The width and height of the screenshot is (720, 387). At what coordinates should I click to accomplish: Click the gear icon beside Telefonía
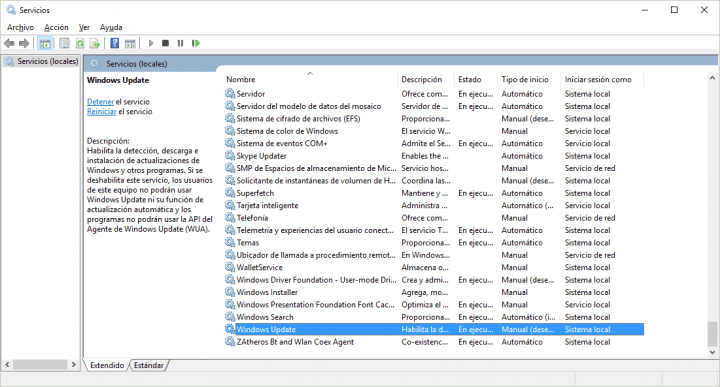pyautogui.click(x=230, y=218)
